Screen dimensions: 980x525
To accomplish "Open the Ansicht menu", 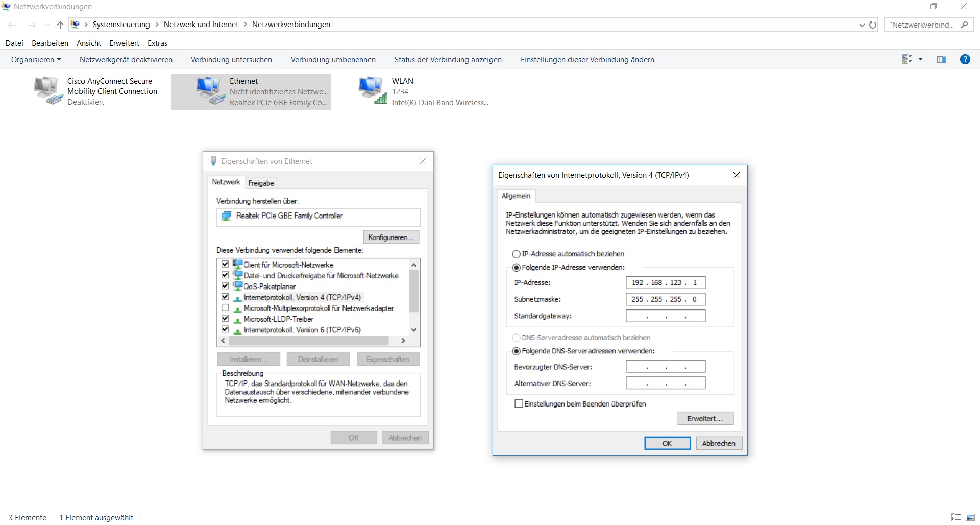I will coord(89,43).
